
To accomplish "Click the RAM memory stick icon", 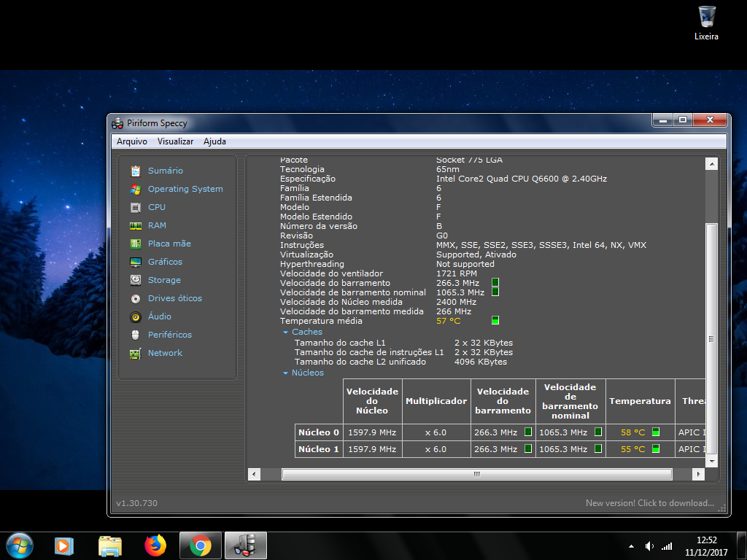I will (x=136, y=226).
